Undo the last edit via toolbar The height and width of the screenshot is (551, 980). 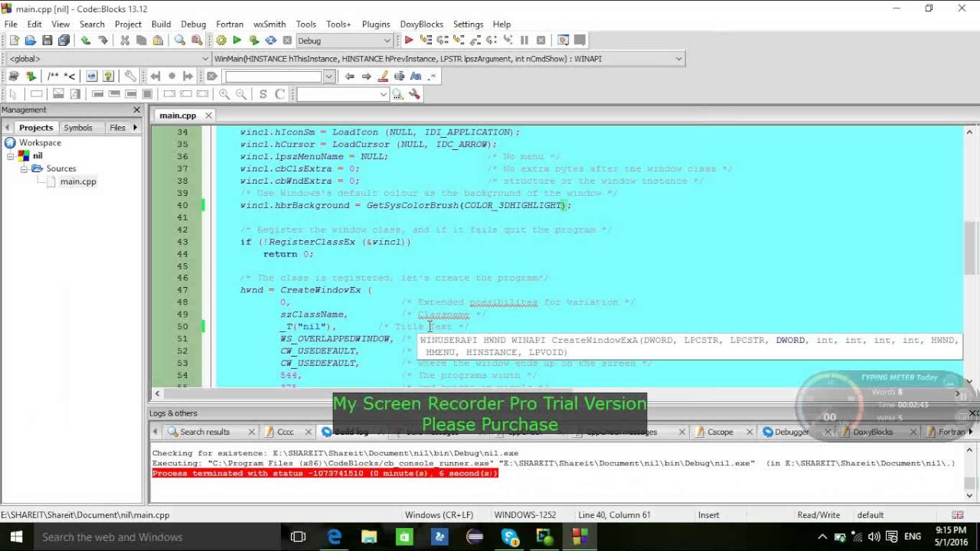point(86,41)
